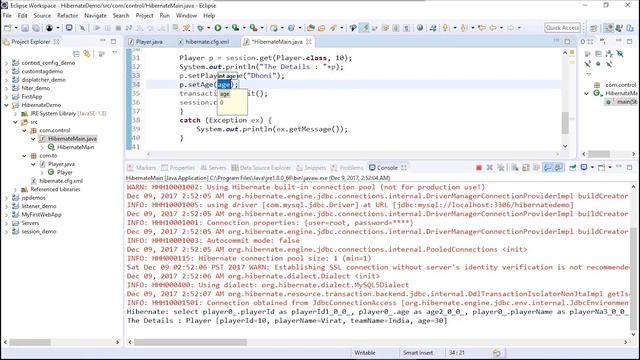Open the Navigate menu
The image size is (640, 360).
click(x=95, y=16)
